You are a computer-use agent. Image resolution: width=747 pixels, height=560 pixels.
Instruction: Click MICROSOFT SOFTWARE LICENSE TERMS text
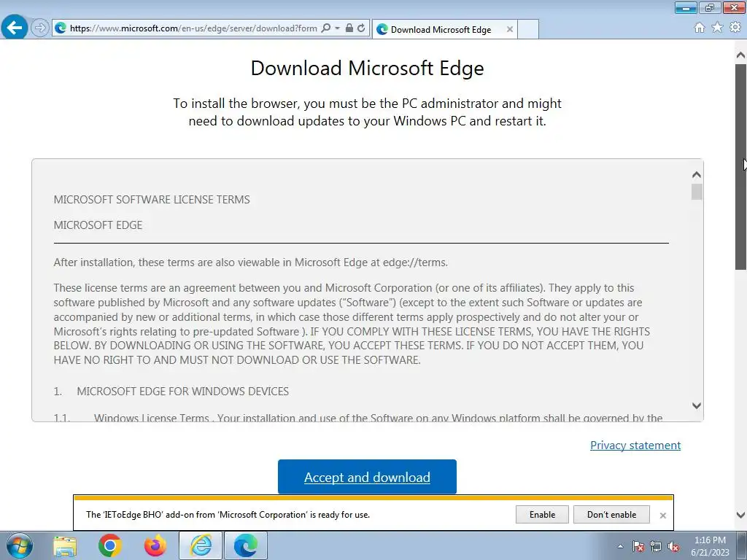152,200
